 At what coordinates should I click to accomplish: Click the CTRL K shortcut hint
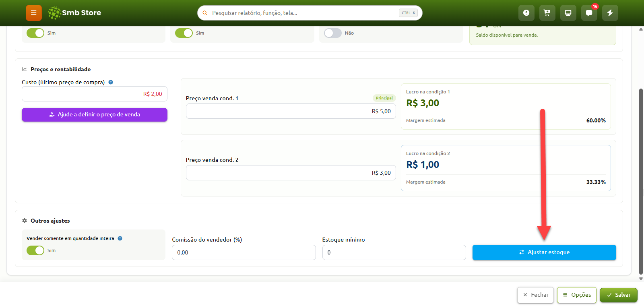point(409,13)
